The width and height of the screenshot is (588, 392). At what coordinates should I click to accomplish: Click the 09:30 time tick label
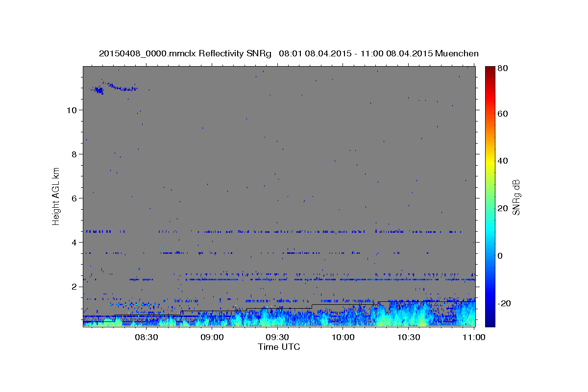278,337
